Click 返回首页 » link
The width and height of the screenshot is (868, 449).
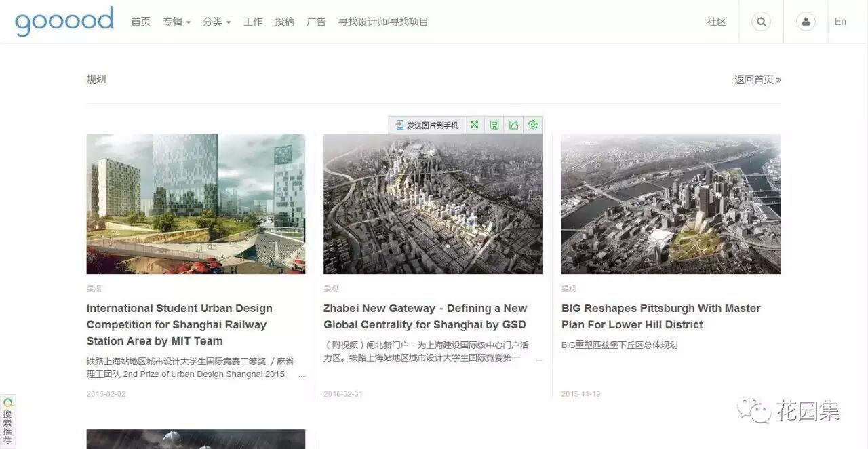757,79
